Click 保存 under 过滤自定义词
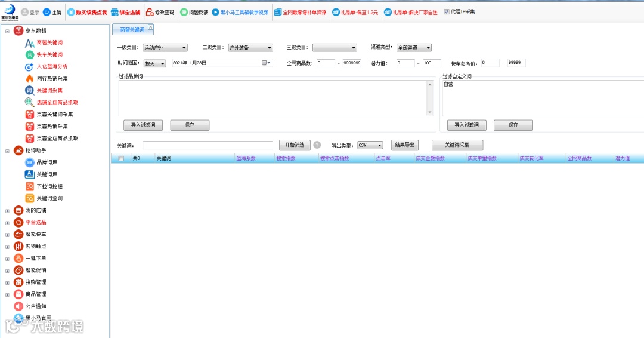Viewport: 644px width, 338px height. (x=513, y=125)
